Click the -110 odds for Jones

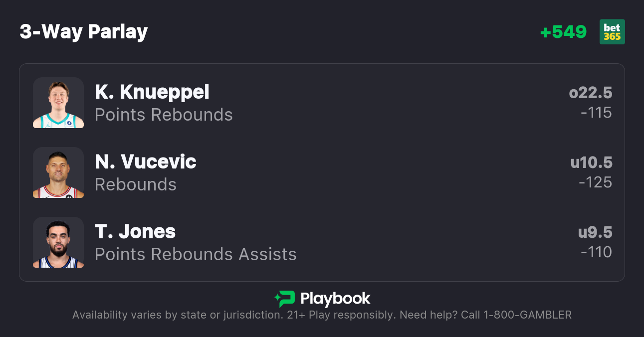coord(596,252)
